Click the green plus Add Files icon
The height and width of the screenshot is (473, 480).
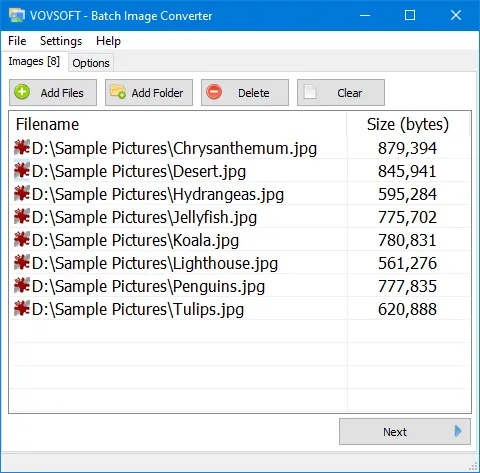(22, 92)
